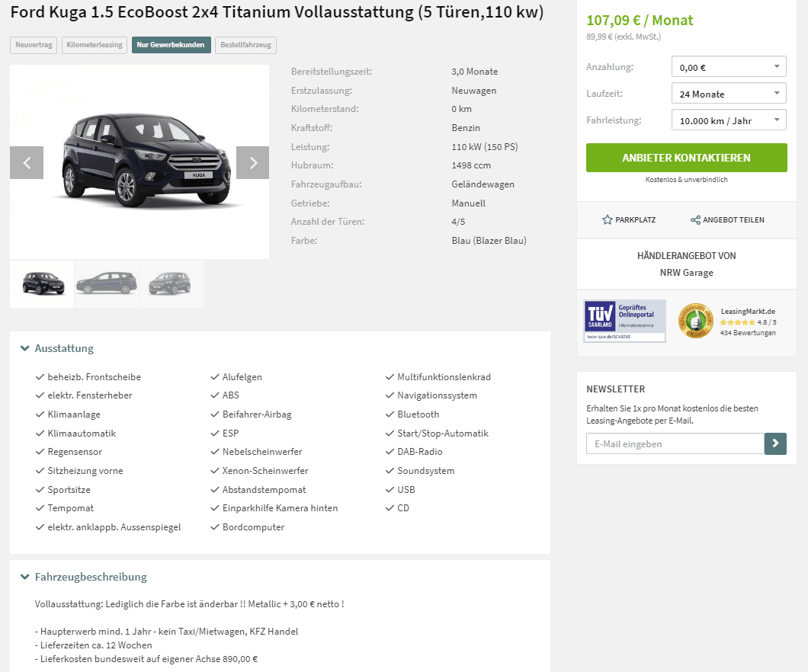
Task: Open the Anzahlung dropdown
Action: pyautogui.click(x=729, y=67)
